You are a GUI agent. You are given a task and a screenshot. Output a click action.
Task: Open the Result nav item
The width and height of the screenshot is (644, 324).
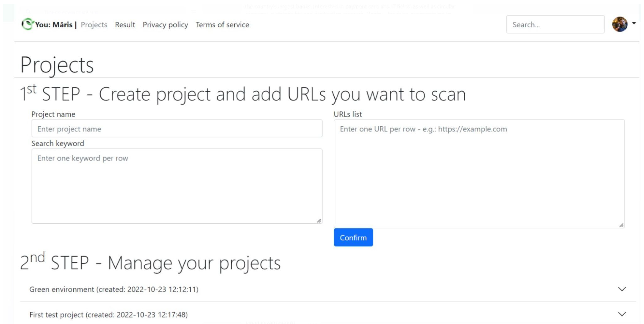click(125, 25)
